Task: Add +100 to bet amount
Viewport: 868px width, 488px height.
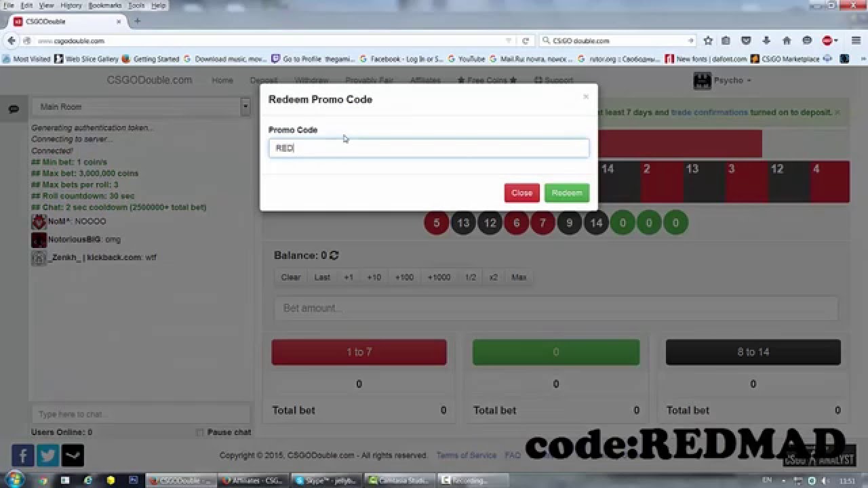Action: coord(404,277)
